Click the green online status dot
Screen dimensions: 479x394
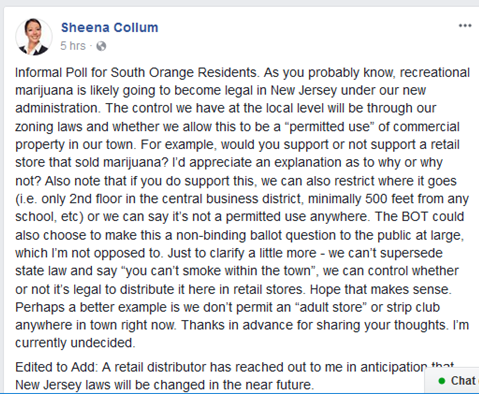[442, 381]
